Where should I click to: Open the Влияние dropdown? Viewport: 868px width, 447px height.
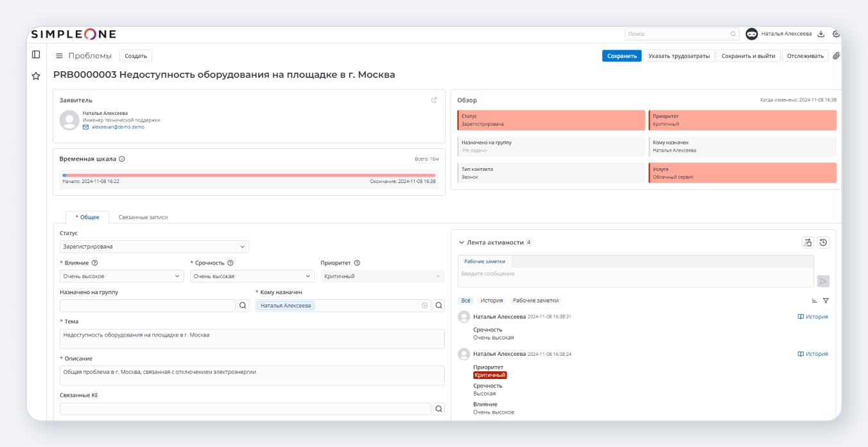click(x=122, y=276)
